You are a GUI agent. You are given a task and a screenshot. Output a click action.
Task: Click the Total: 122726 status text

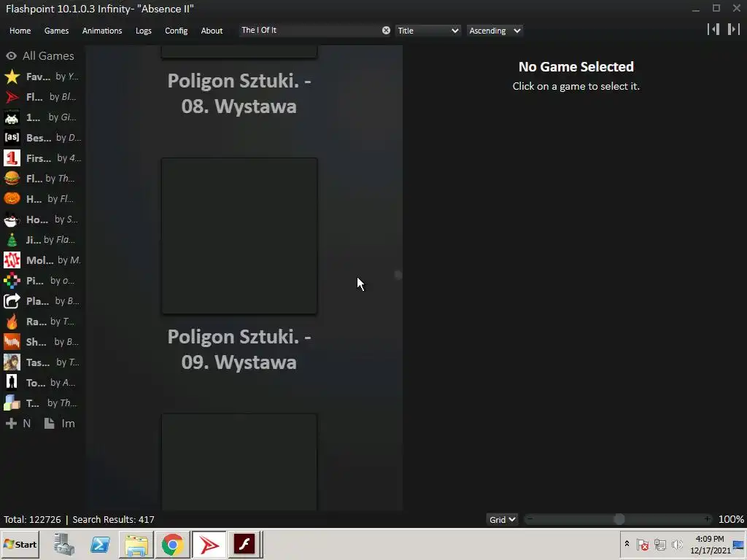(32, 519)
